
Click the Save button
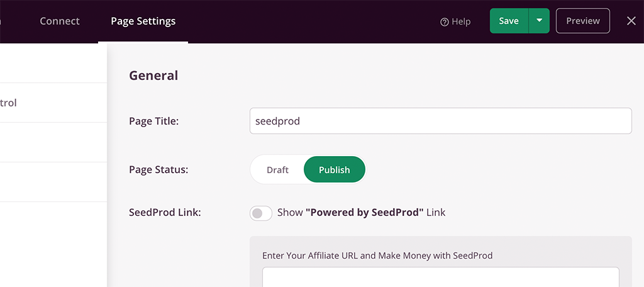pos(509,21)
